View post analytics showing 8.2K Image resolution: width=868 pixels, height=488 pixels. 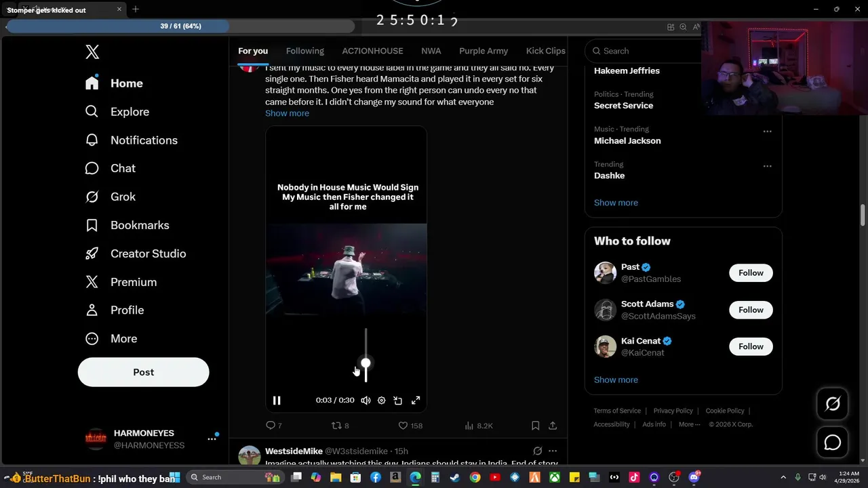coord(479,426)
